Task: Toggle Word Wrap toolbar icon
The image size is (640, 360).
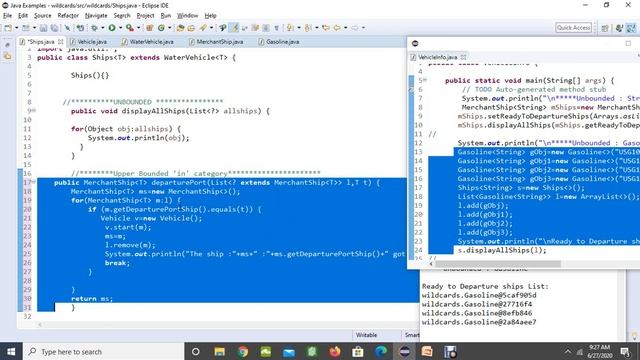Action: pyautogui.click(x=244, y=28)
